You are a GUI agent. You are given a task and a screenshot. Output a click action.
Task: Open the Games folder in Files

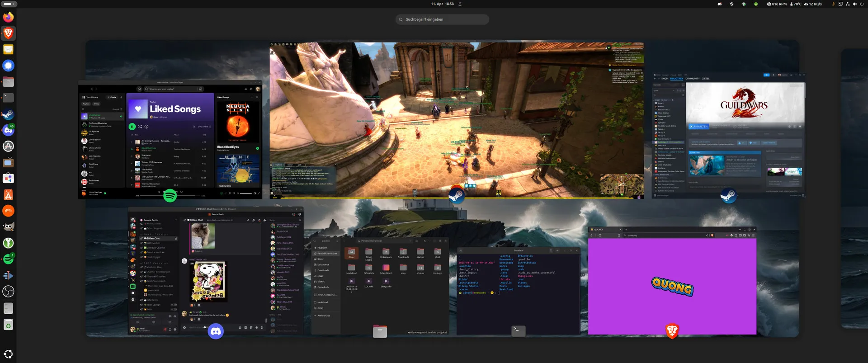420,253
